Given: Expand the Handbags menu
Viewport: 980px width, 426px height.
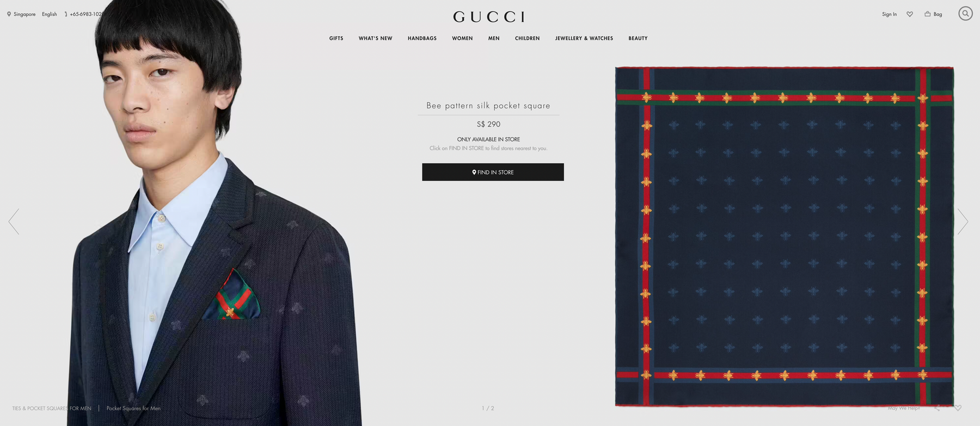Looking at the screenshot, I should [422, 38].
